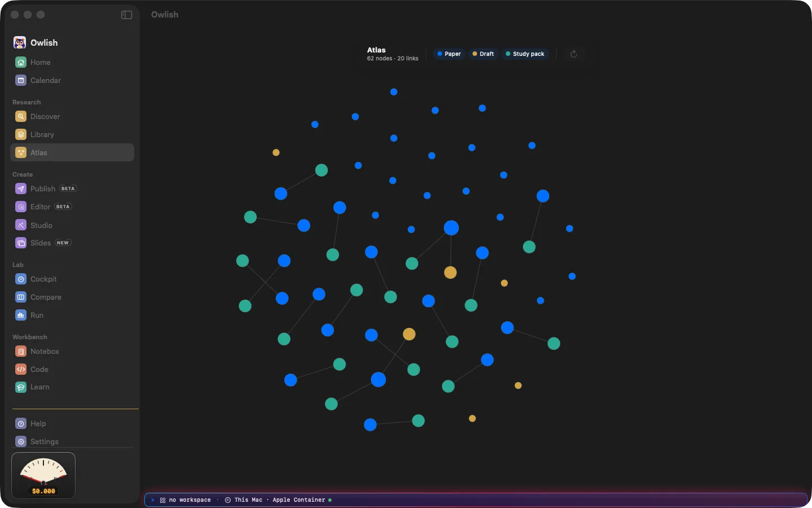This screenshot has height=508, width=812.
Task: Toggle the sidebar panel icon
Action: [127, 15]
